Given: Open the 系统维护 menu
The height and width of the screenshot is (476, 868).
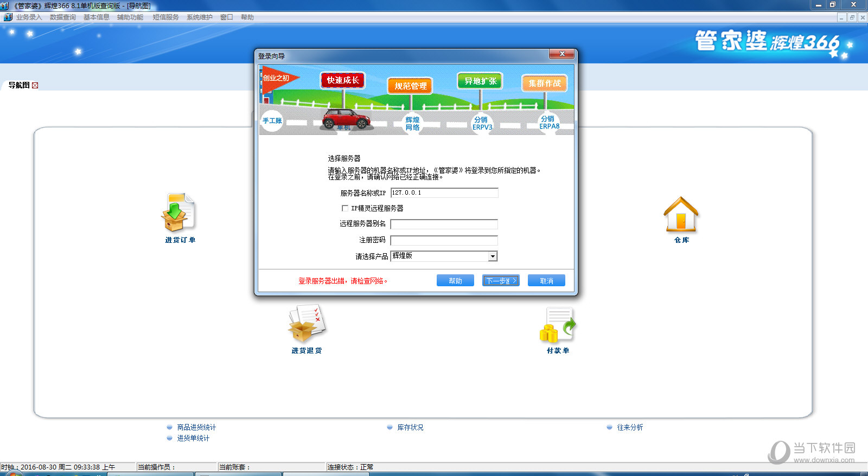Looking at the screenshot, I should pos(200,17).
